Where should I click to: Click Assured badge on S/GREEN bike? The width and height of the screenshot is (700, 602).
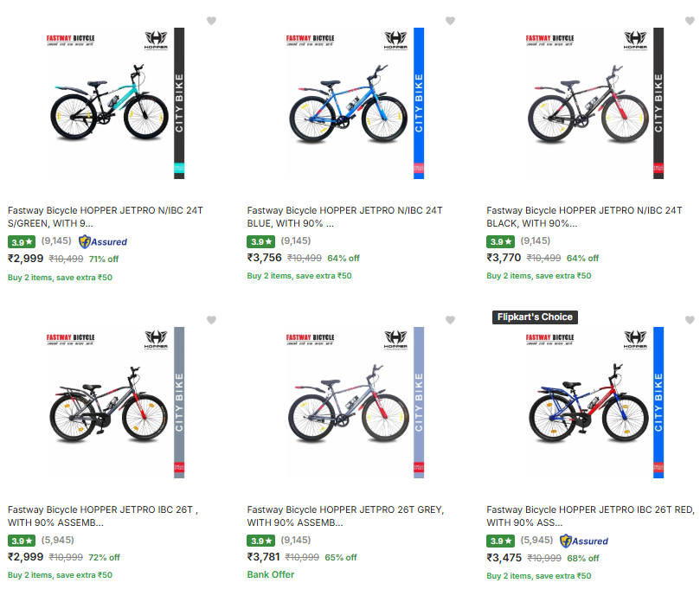click(x=103, y=241)
